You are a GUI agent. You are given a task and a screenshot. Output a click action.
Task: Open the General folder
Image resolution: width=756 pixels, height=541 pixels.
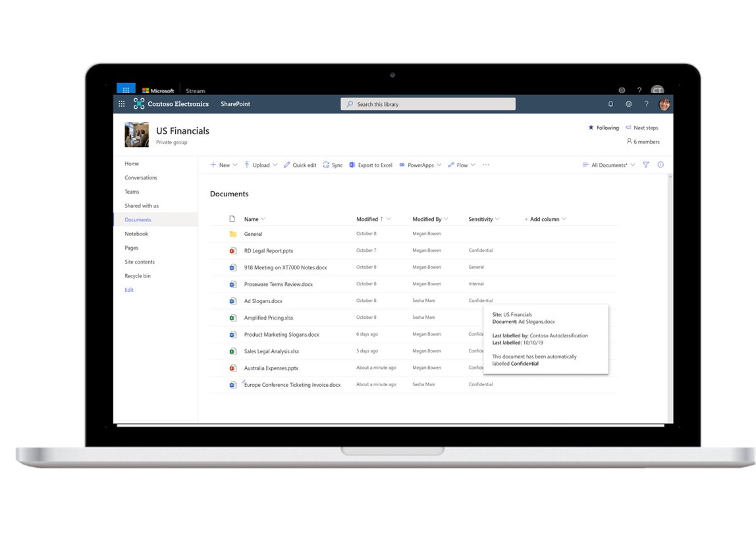(253, 234)
